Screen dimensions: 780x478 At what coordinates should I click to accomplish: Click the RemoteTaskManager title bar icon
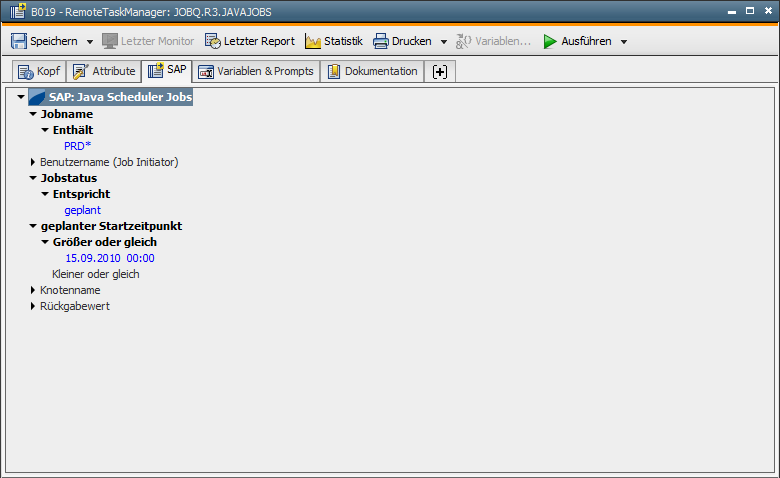point(18,11)
